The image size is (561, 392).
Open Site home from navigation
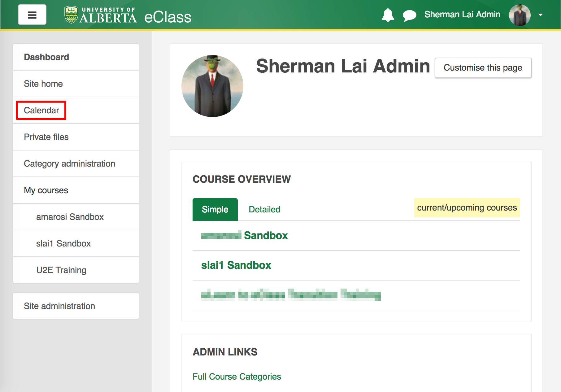(43, 84)
